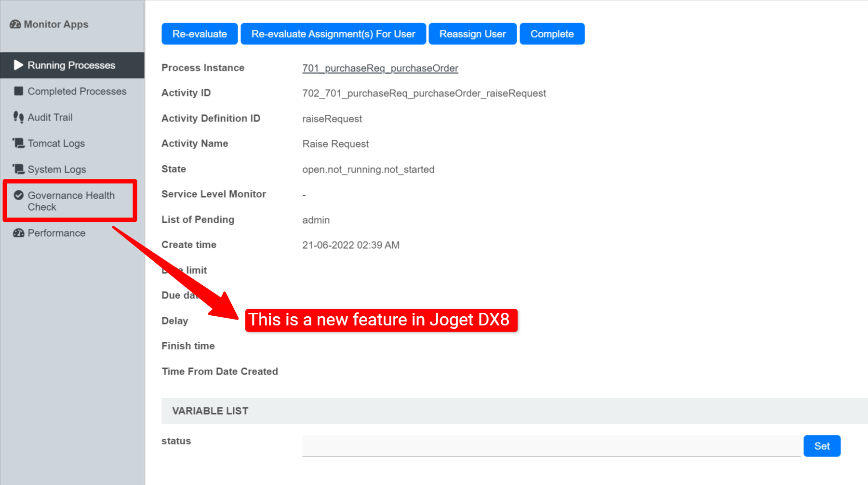This screenshot has width=868, height=485.
Task: Click the Create time label
Action: click(x=189, y=245)
